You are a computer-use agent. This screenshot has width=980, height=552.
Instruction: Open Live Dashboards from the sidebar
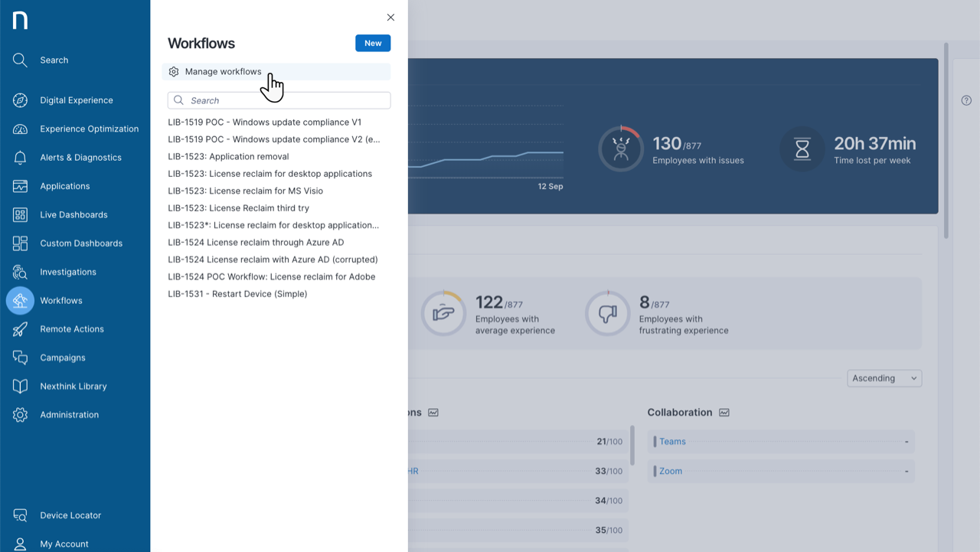click(x=20, y=214)
